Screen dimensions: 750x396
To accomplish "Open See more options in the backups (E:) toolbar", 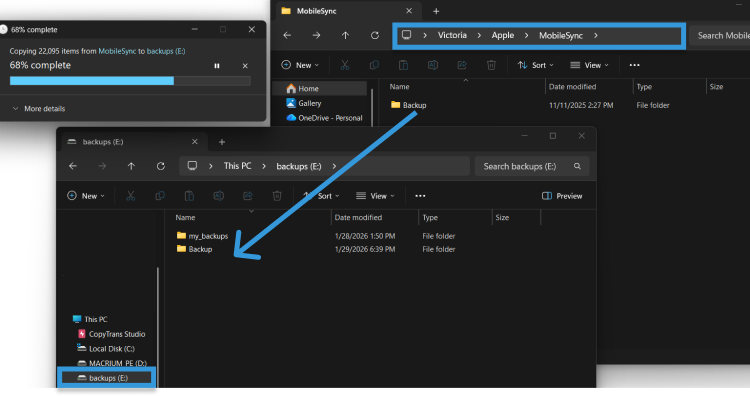I will coord(420,196).
